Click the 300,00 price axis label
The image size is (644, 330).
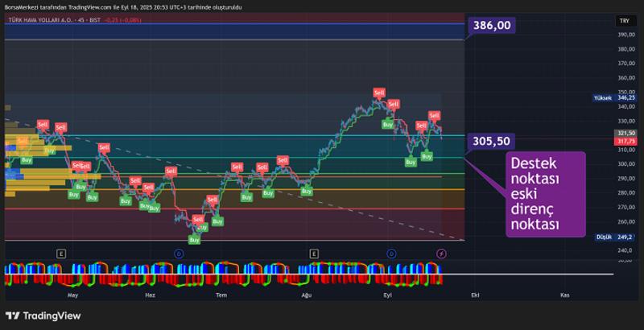pyautogui.click(x=626, y=164)
